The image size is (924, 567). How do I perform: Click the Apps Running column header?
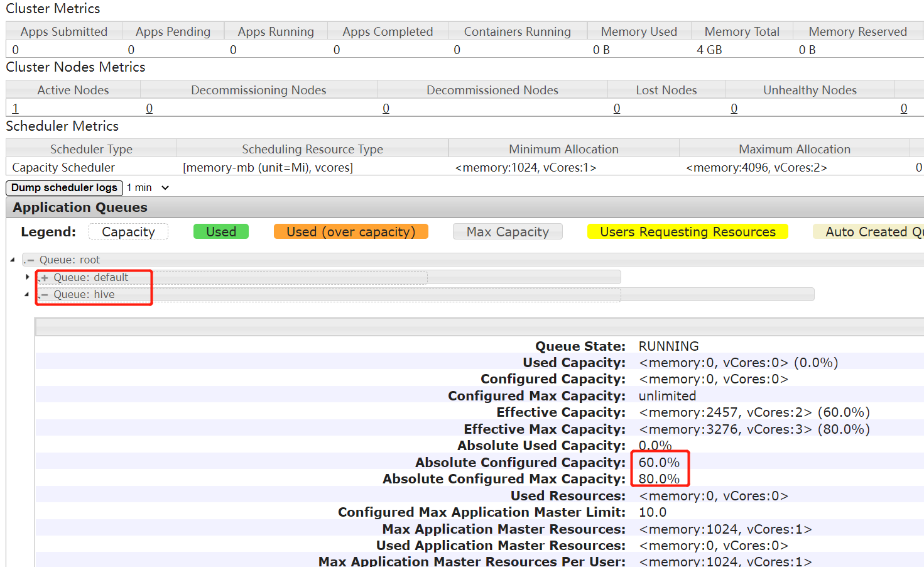276,31
